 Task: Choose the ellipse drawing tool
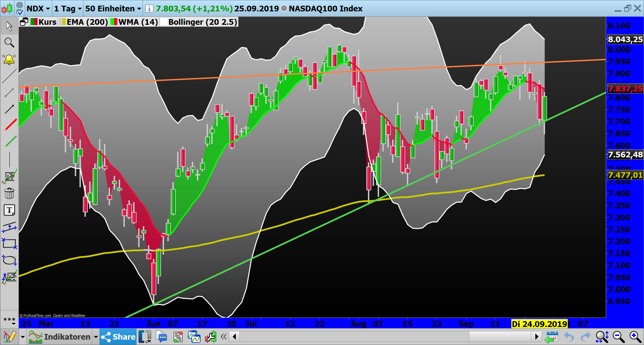9,260
